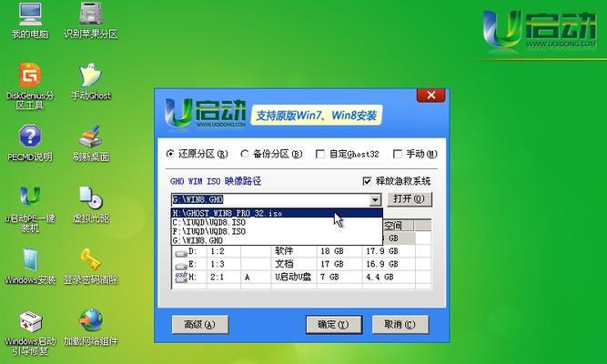The height and width of the screenshot is (364, 607).
Task: Click the 高级(A) button
Action: click(x=200, y=325)
